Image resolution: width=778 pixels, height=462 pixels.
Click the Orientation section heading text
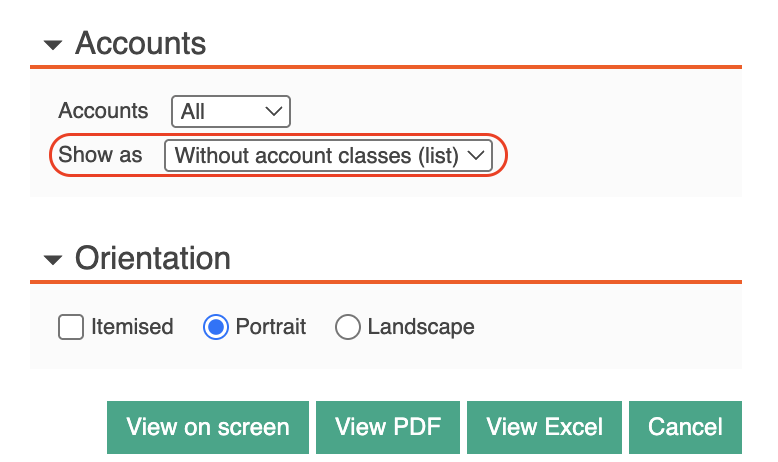(x=153, y=259)
